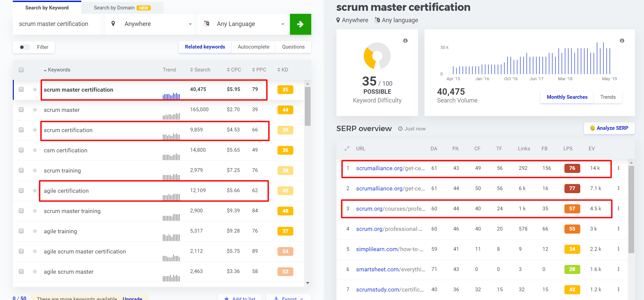
Task: Open info icon on search volume chart
Action: click(622, 41)
